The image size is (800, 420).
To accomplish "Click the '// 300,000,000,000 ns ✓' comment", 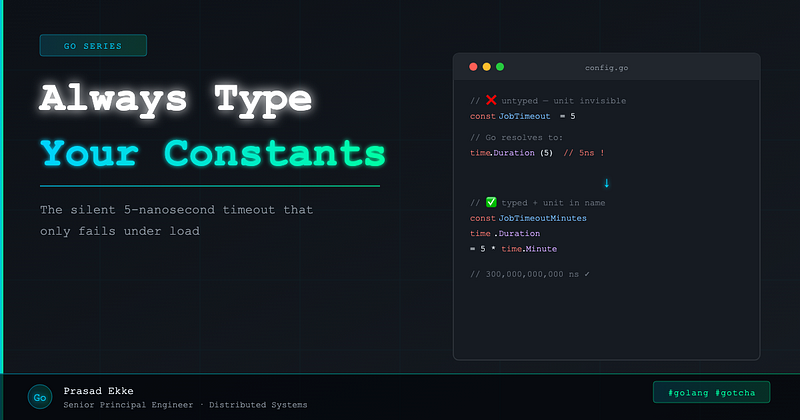I will click(x=530, y=274).
